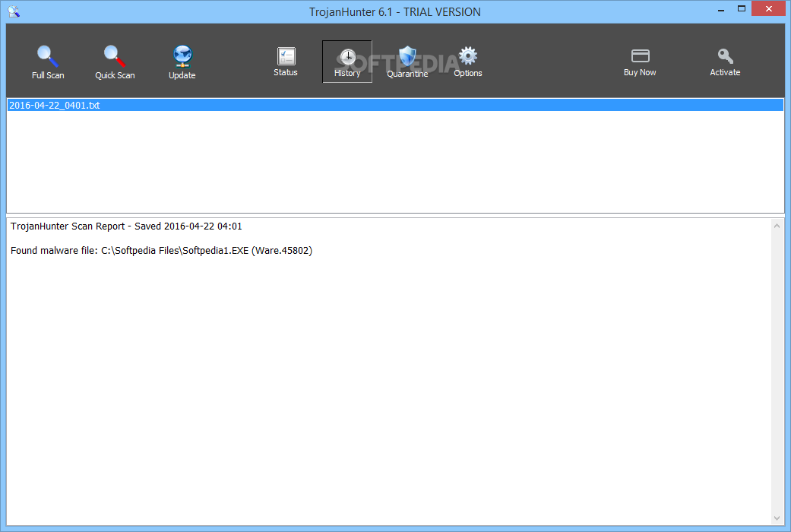791x532 pixels.
Task: Click the Activate key icon
Action: (725, 62)
